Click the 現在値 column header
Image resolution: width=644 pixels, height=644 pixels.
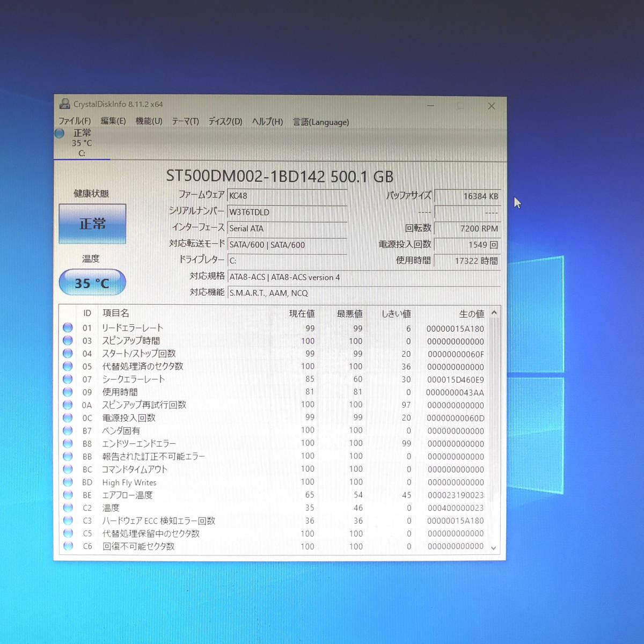(302, 313)
